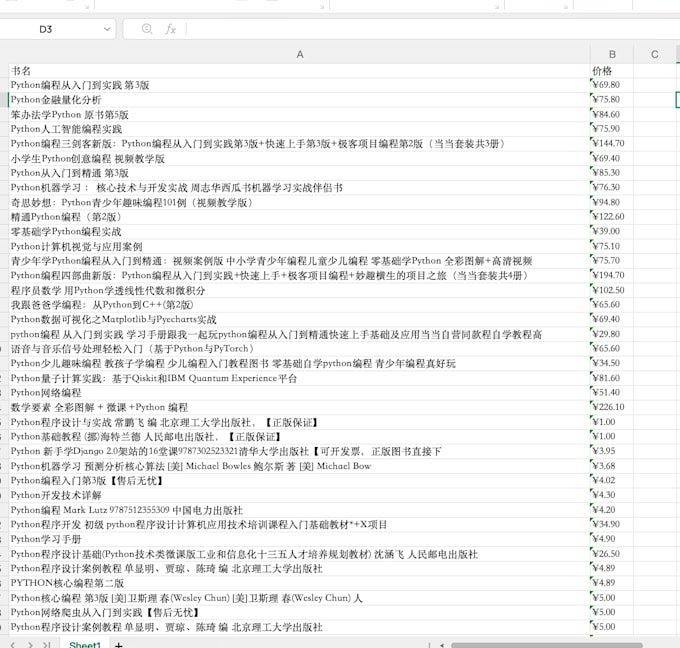680x648 pixels.
Task: Select cell Python从入门到精通 第3版
Action: (x=300, y=173)
